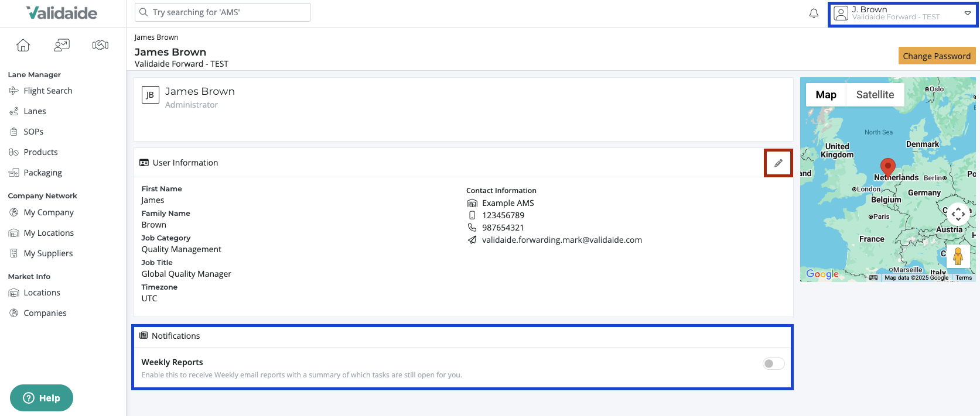
Task: Click the Products pill icon
Action: (x=14, y=152)
